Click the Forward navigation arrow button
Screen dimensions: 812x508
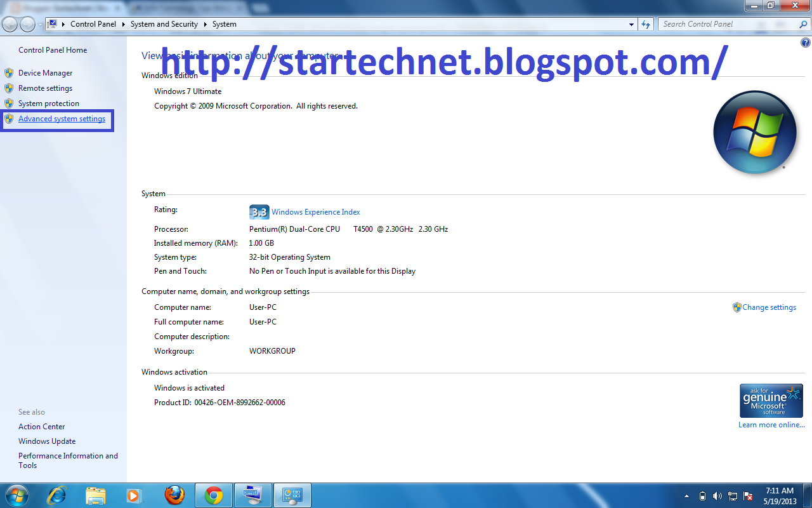coord(27,24)
